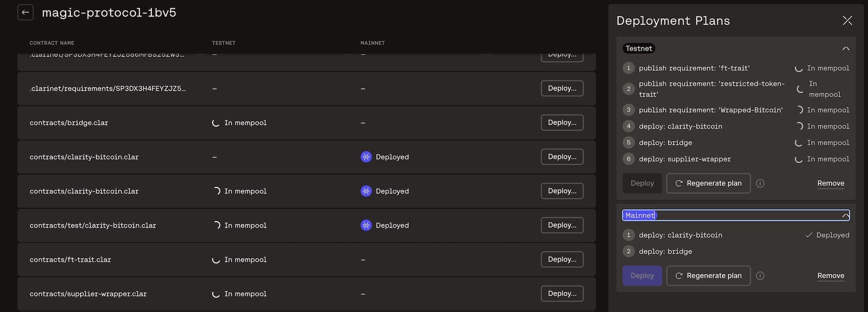Viewport: 868px width, 312px height.
Task: Select step 6 deploy: supplier-wrapper
Action: tap(685, 159)
